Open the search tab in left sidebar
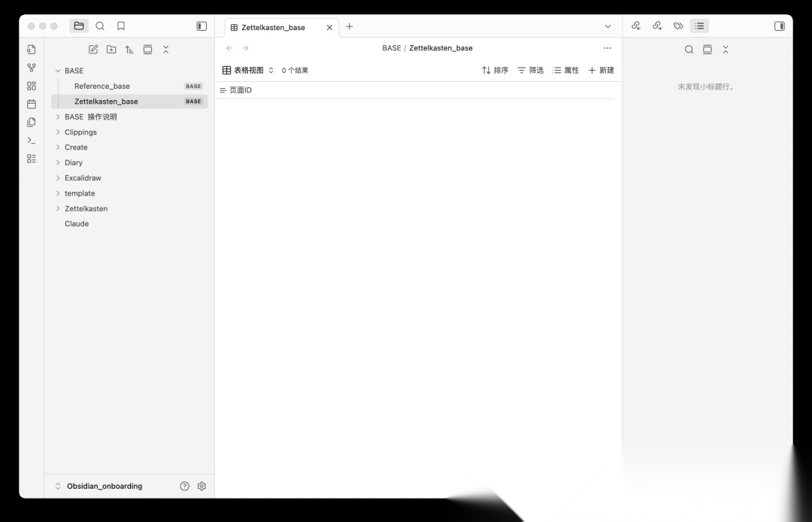The height and width of the screenshot is (522, 812). (100, 26)
